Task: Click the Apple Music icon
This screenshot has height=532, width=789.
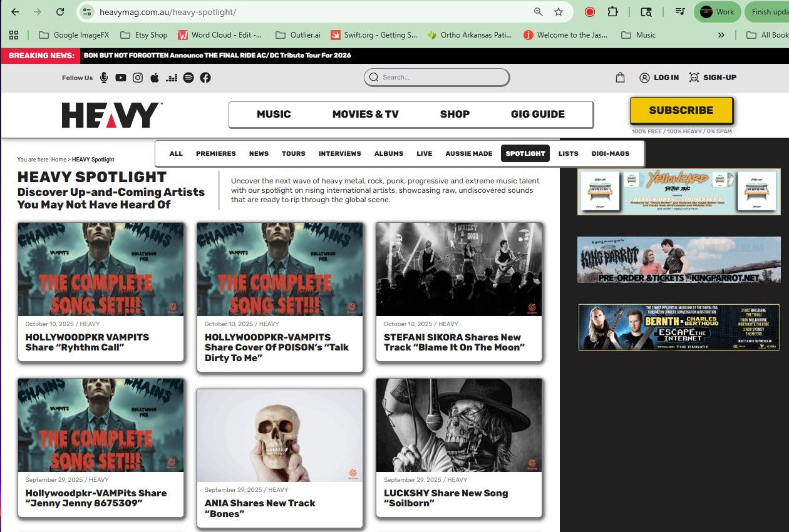Action: (x=155, y=78)
